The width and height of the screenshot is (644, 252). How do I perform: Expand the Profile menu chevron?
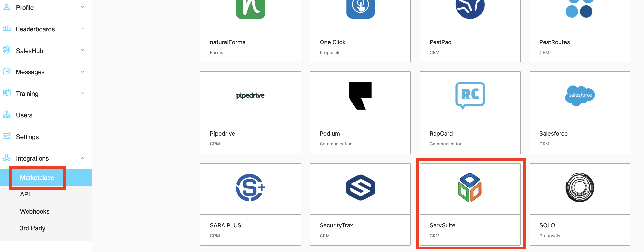pyautogui.click(x=82, y=7)
